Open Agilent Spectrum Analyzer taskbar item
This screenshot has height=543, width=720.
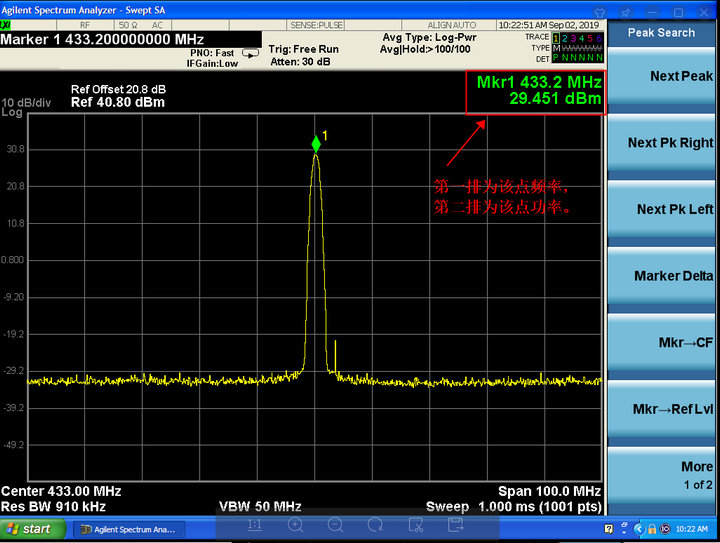click(126, 529)
